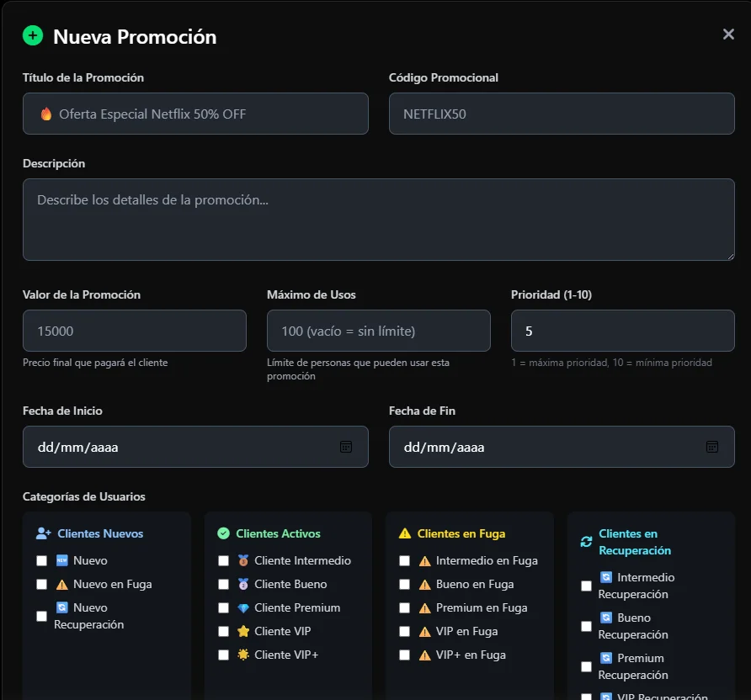Image resolution: width=751 pixels, height=700 pixels.
Task: Click warning icon beside Bueno en Fuga
Action: coord(425,584)
